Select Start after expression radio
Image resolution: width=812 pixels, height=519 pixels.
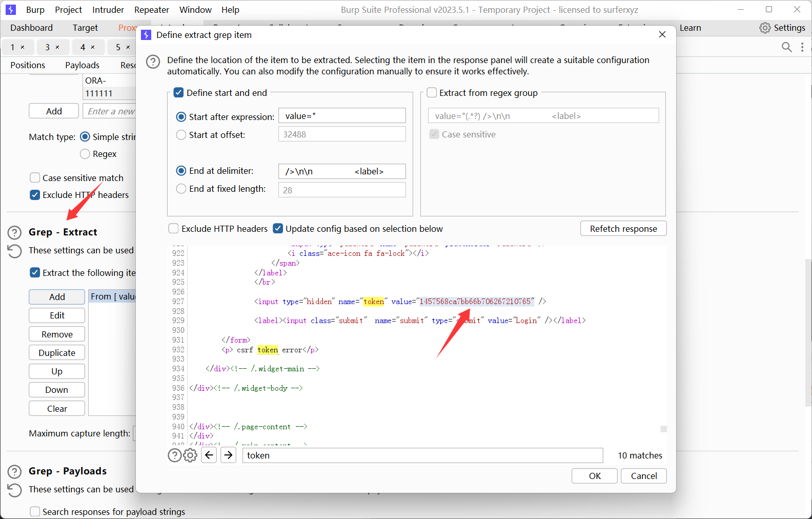point(181,117)
